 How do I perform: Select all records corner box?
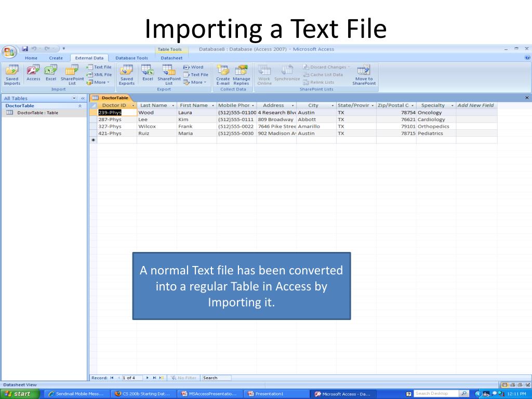click(94, 105)
